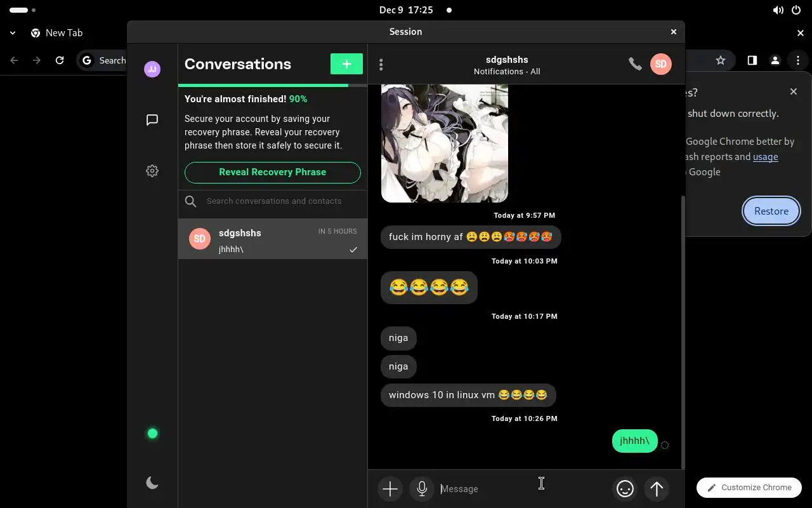Open SD contact avatar in chat header
Screen dimensions: 812x508
(661, 64)
